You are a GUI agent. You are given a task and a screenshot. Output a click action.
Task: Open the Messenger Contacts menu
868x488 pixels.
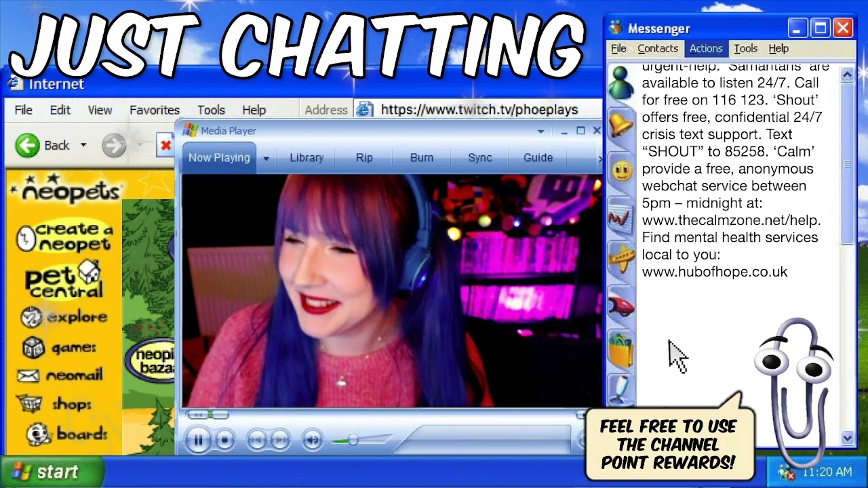click(658, 49)
